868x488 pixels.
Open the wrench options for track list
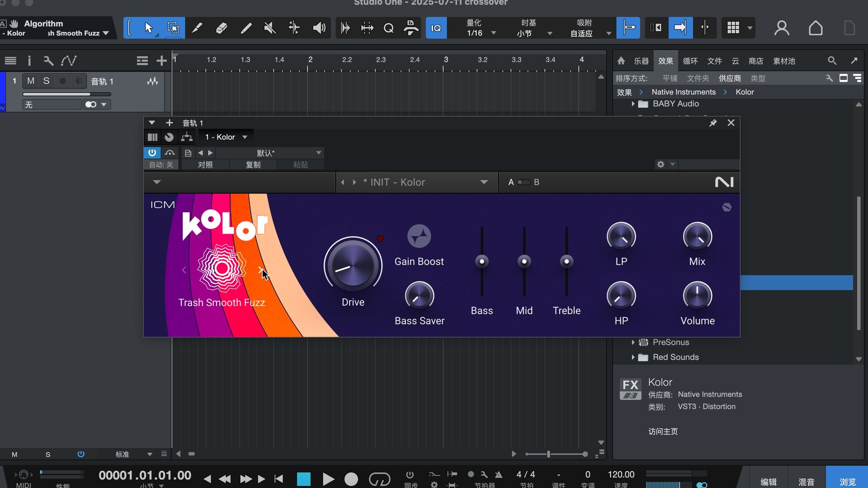point(48,61)
